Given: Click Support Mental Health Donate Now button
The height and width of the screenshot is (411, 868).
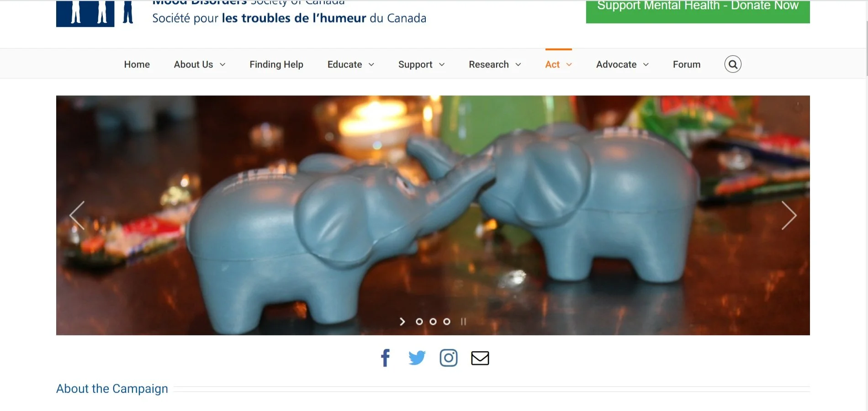Looking at the screenshot, I should (x=698, y=11).
